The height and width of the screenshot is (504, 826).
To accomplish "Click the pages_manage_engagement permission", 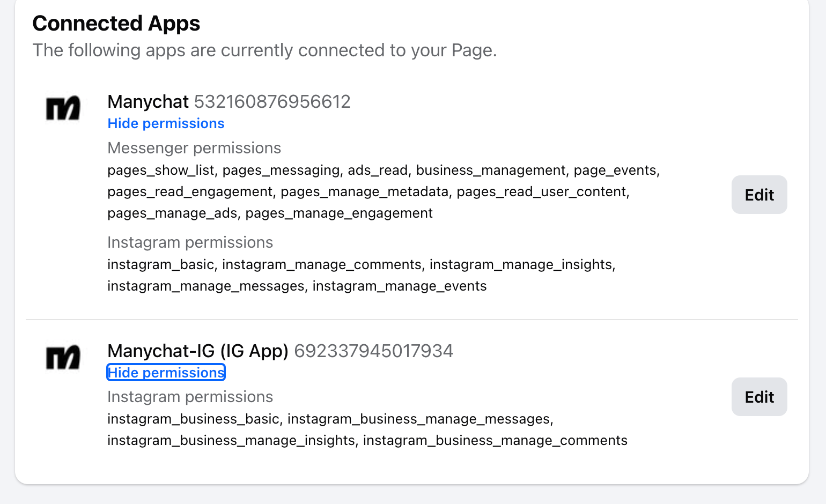I will coord(339,213).
